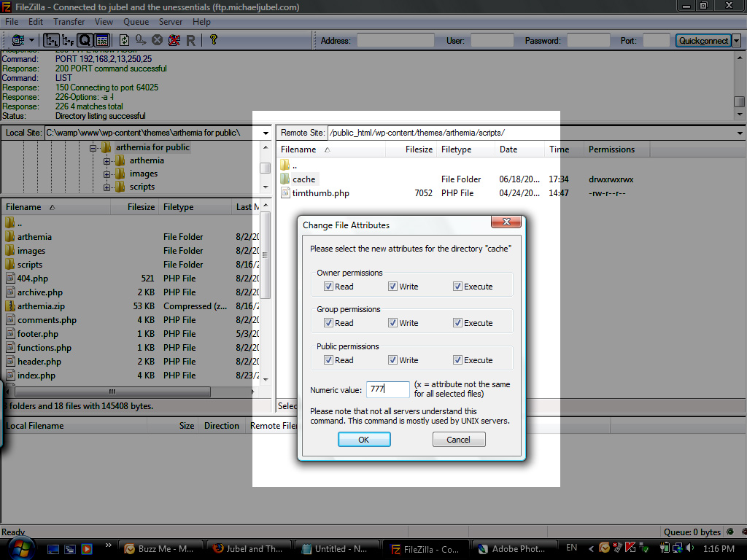Viewport: 747px width, 560px height.
Task: Uncheck Owner permissions Write checkbox
Action: point(392,287)
